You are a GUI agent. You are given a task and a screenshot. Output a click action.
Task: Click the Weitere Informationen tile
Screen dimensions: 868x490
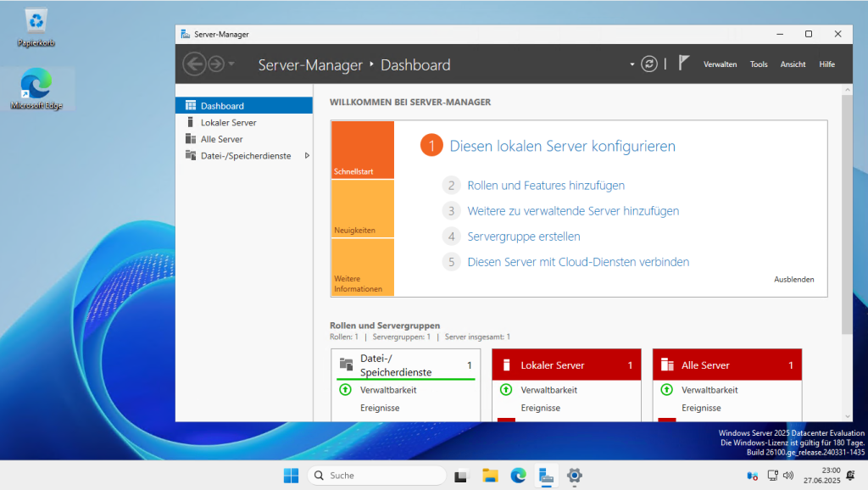pos(363,267)
